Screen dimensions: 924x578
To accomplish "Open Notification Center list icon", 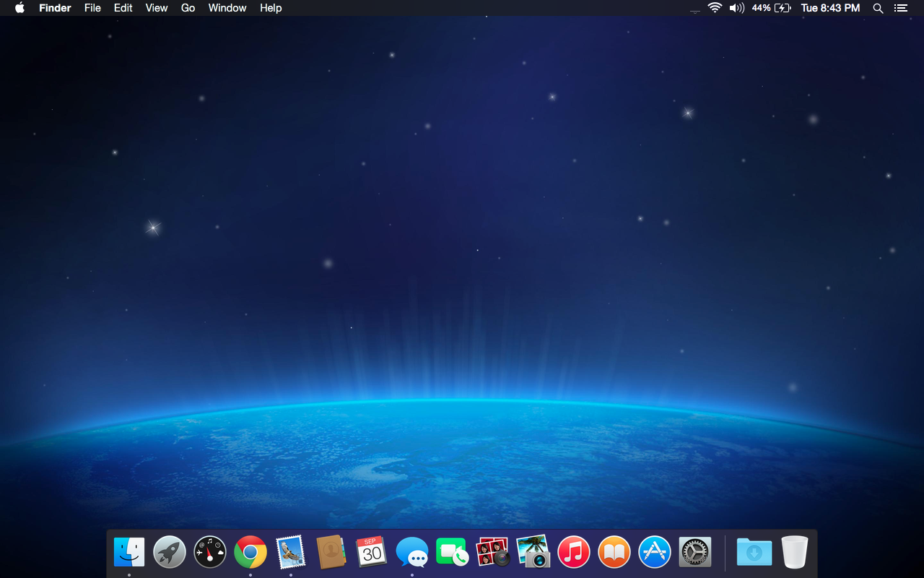I will point(900,8).
